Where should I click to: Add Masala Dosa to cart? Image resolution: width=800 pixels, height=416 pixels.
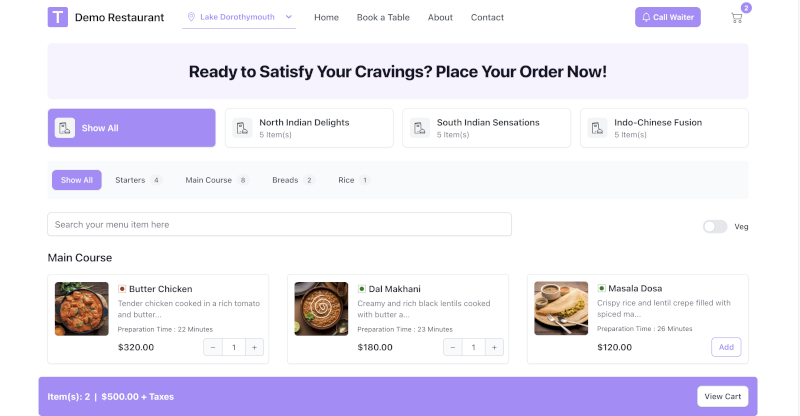coord(726,347)
